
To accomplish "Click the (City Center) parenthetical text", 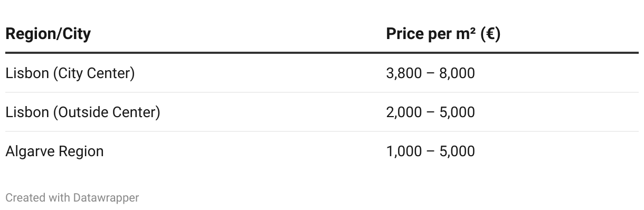I will tap(94, 73).
